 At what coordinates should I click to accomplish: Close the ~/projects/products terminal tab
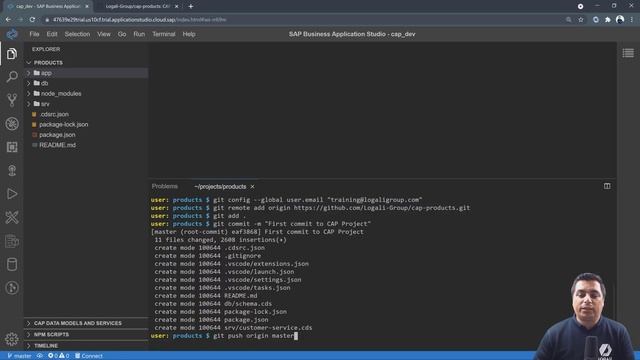(x=252, y=187)
